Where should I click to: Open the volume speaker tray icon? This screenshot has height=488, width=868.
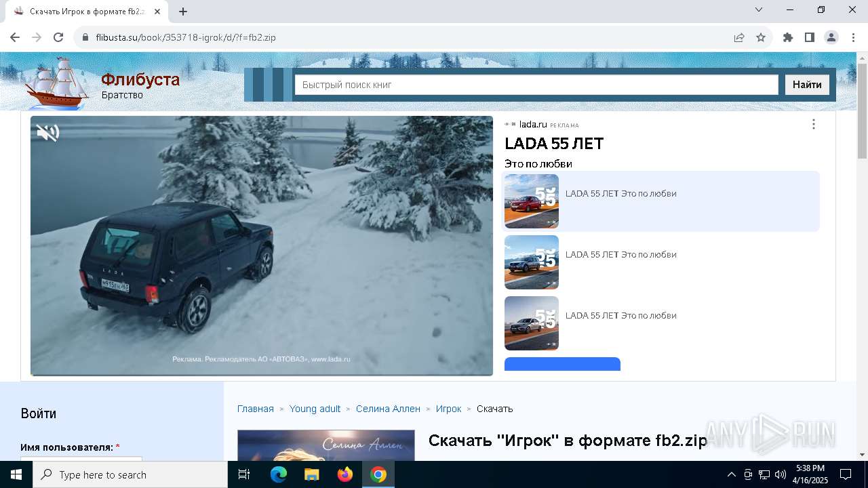(x=781, y=474)
